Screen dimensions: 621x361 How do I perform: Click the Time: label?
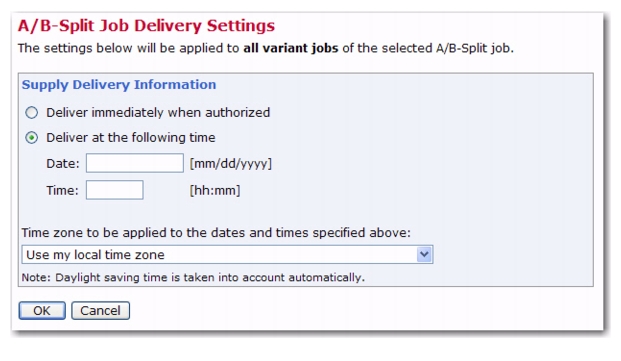[x=63, y=190]
